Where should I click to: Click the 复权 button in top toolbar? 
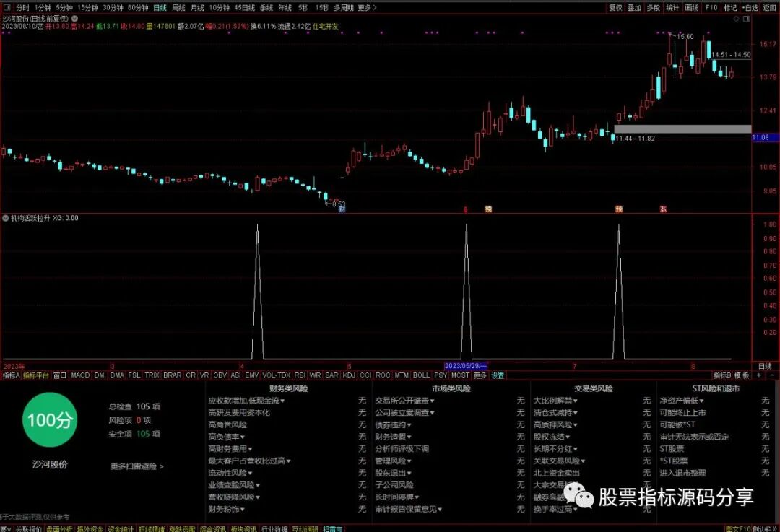[x=616, y=7]
